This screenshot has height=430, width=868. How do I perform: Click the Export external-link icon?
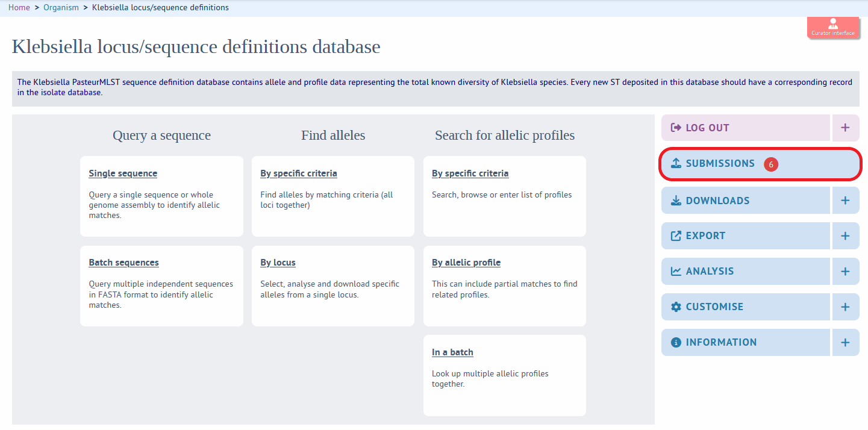[676, 235]
